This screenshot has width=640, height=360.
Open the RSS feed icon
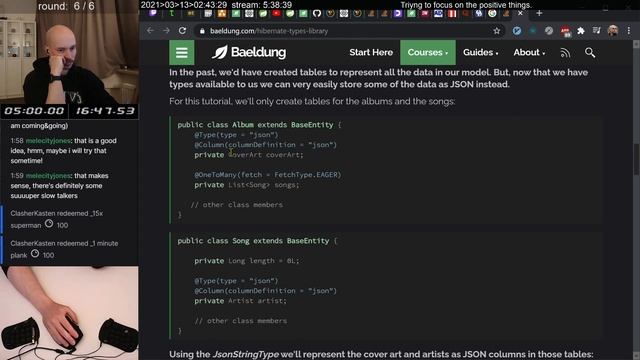click(x=565, y=53)
